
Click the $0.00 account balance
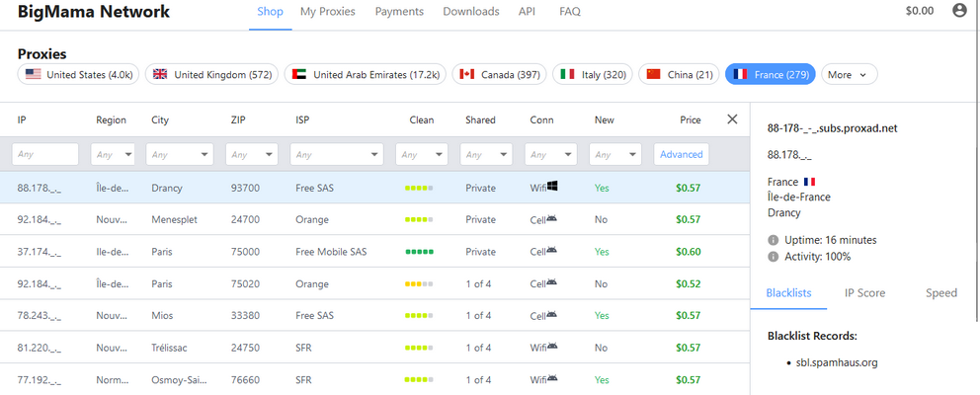(x=920, y=11)
